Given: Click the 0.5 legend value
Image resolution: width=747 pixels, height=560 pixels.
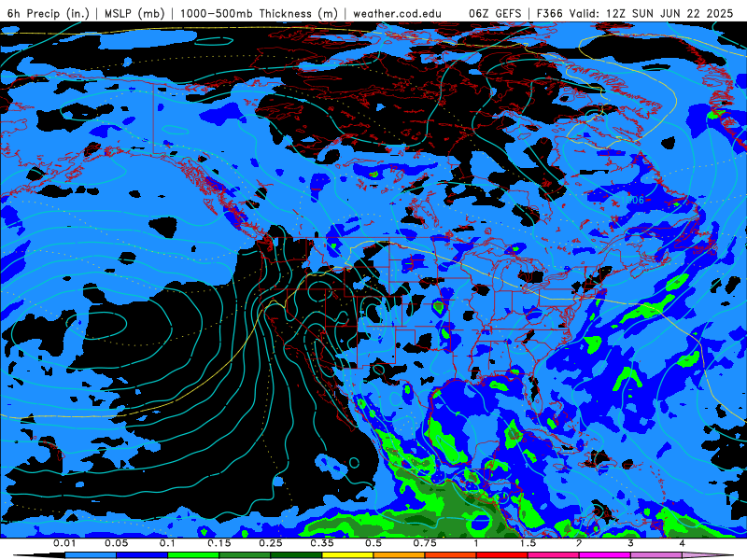Looking at the screenshot, I should (x=373, y=543).
